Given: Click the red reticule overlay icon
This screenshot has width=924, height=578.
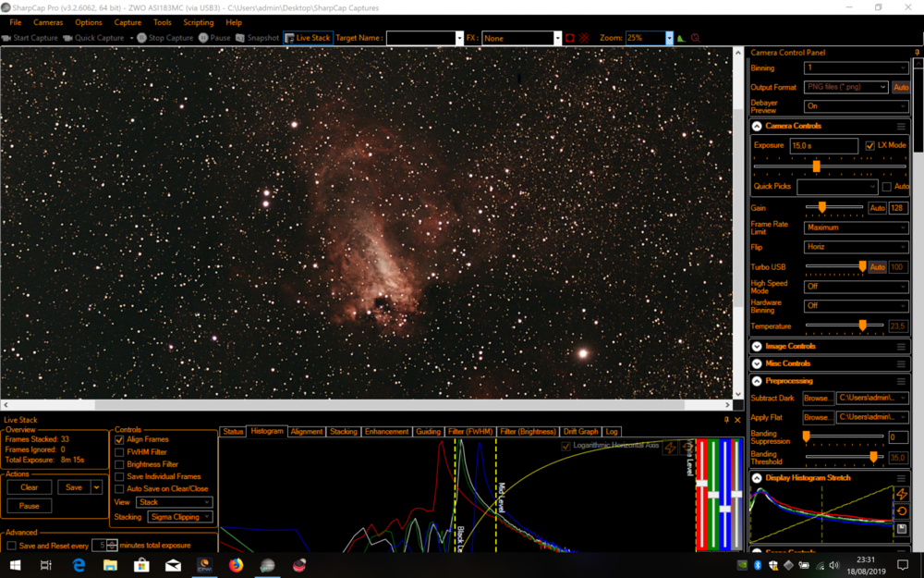Looking at the screenshot, I should pyautogui.click(x=584, y=38).
